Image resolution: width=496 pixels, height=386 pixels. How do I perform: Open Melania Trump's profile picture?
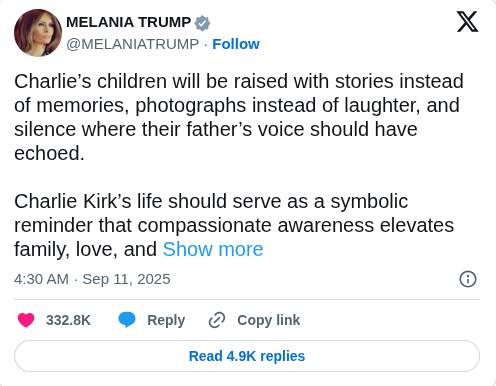pyautogui.click(x=38, y=33)
